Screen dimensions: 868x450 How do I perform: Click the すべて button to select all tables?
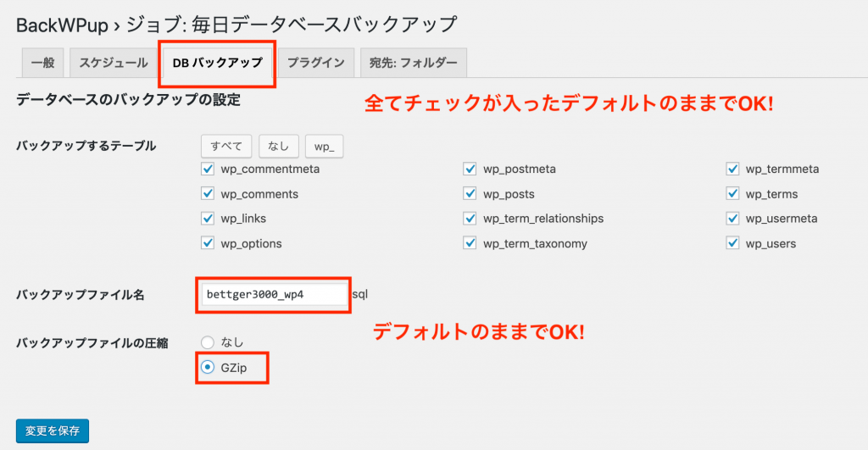[x=225, y=146]
